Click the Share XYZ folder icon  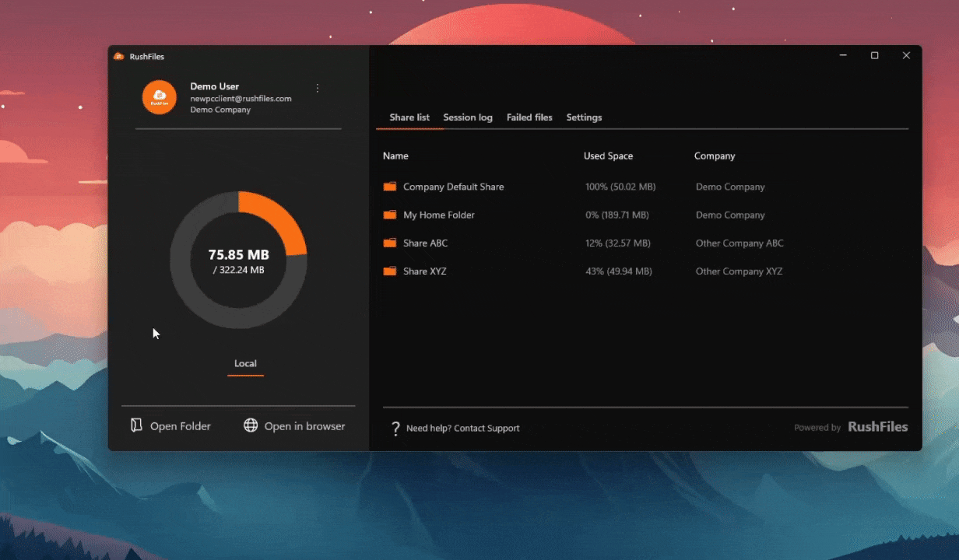click(x=390, y=271)
